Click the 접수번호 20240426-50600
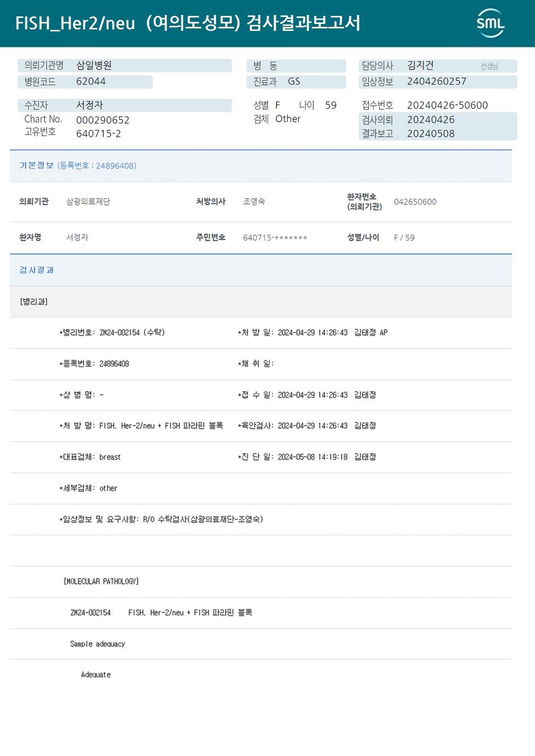The height and width of the screenshot is (756, 535). (x=447, y=105)
